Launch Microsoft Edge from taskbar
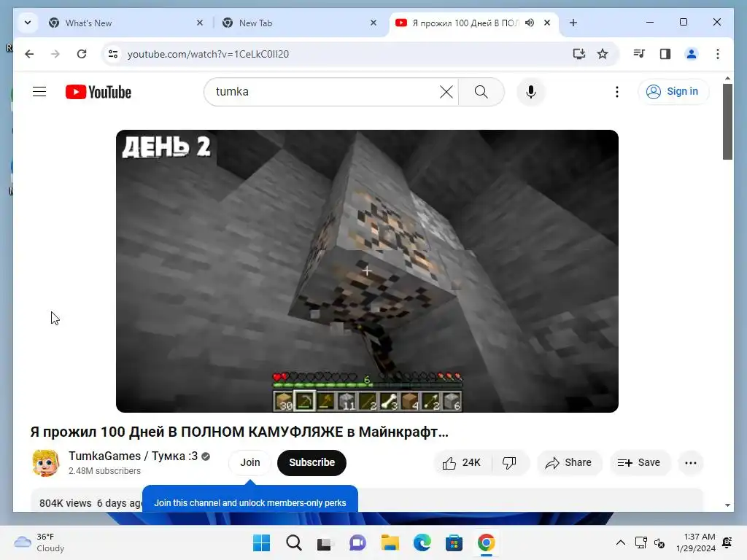 (422, 542)
